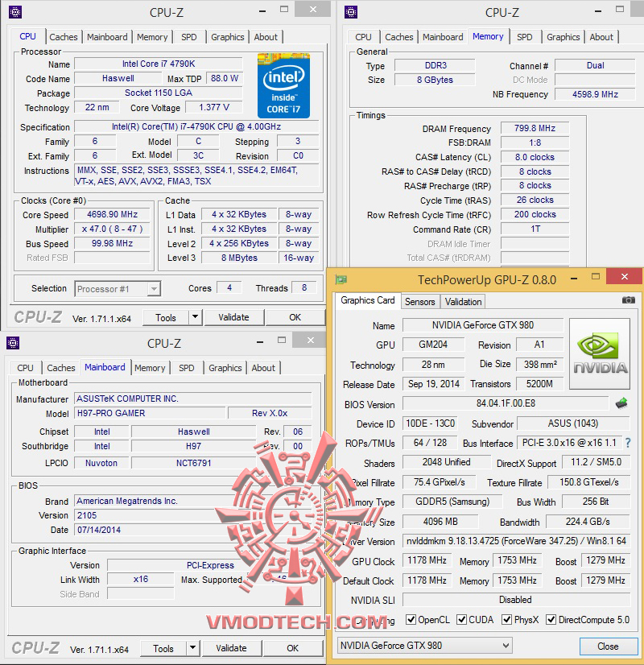
Task: Click the CAS# Latency value 8.0 clocks
Action: click(535, 157)
